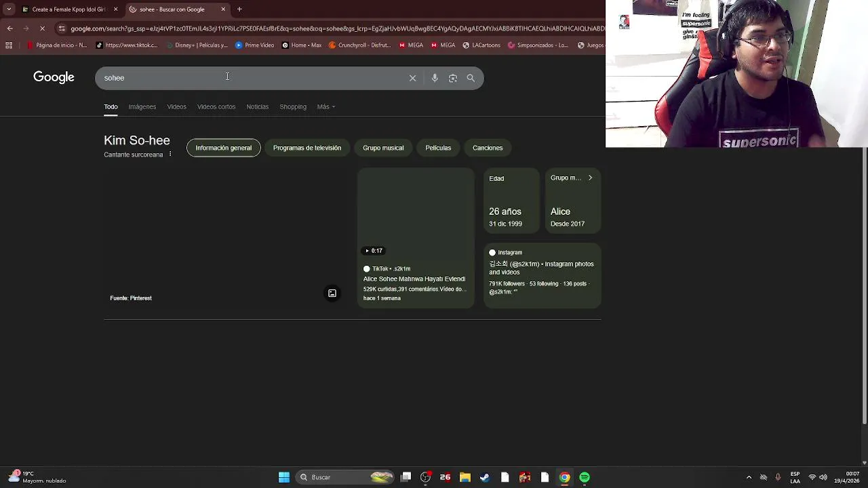Screen dimensions: 868x488
Task: Start voice search with microphone icon
Action: (435, 78)
